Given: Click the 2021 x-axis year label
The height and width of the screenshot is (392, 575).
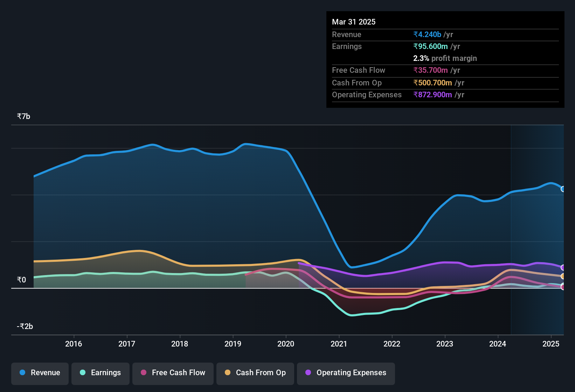Looking at the screenshot, I should point(339,344).
